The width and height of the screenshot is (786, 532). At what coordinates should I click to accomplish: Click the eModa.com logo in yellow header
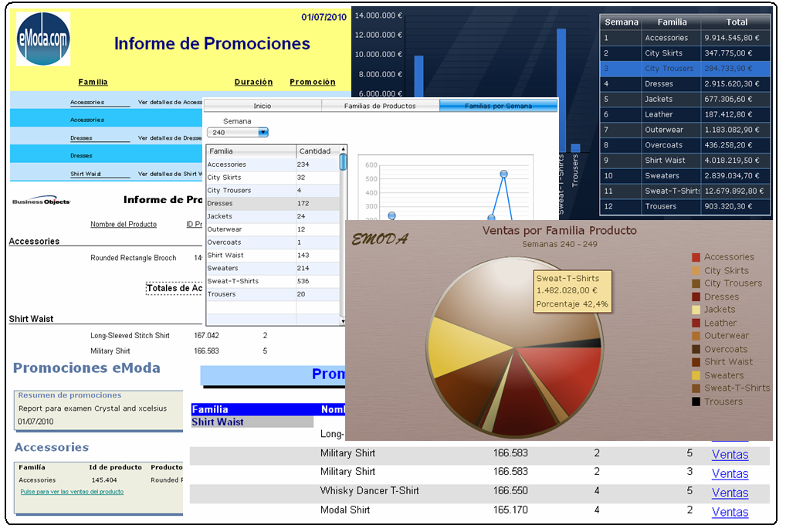[43, 39]
